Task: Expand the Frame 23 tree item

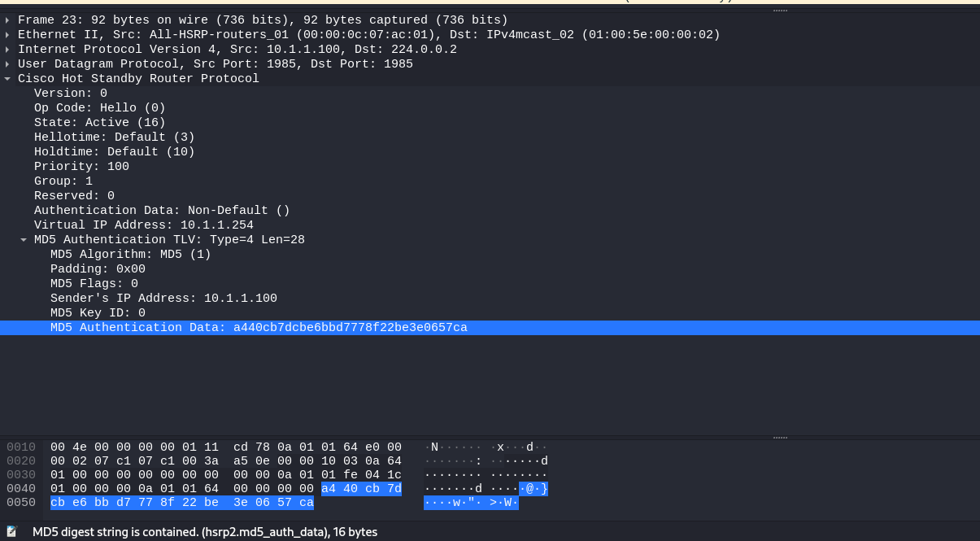Action: coord(8,20)
